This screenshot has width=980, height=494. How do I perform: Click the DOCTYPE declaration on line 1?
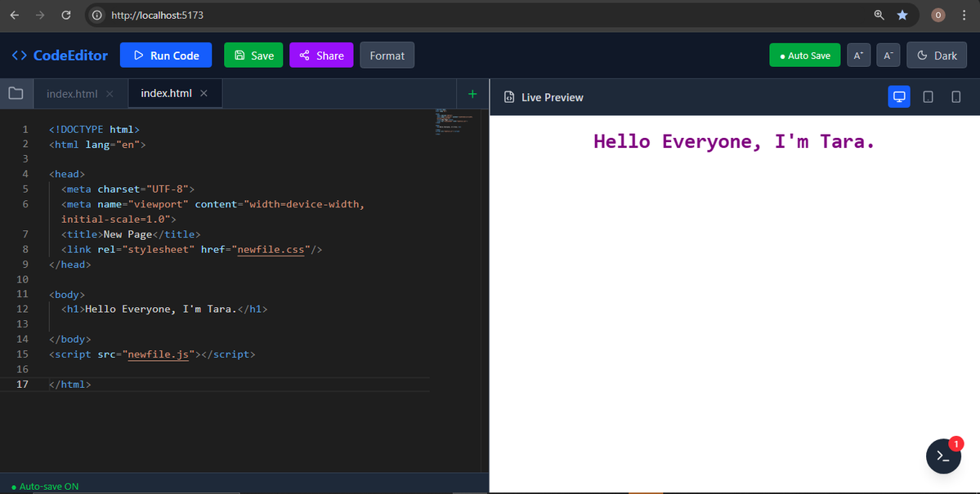coord(94,129)
